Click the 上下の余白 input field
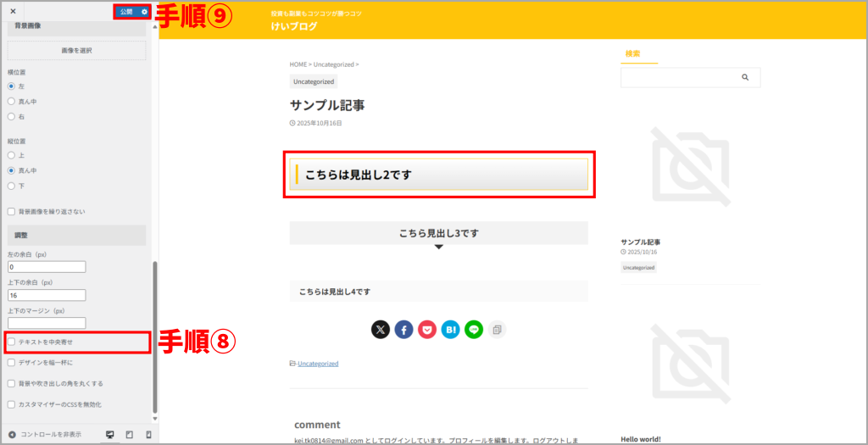The height and width of the screenshot is (445, 868). point(47,295)
